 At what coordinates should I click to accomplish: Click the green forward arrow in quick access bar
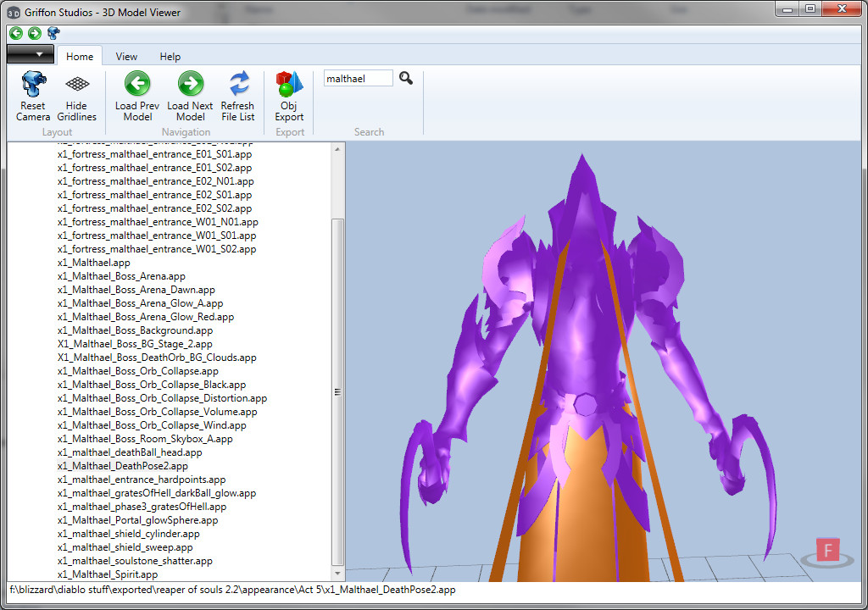[34, 33]
